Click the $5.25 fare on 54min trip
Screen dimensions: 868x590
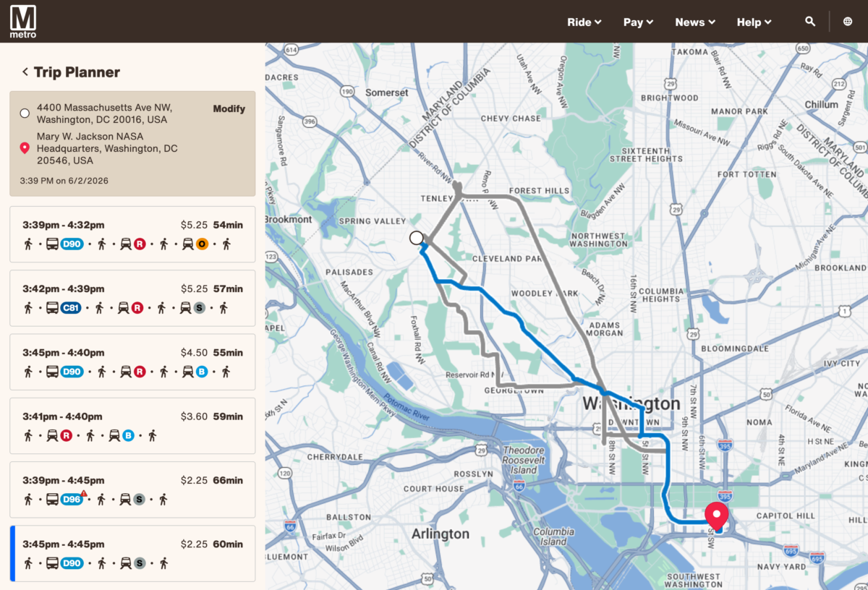pyautogui.click(x=194, y=225)
